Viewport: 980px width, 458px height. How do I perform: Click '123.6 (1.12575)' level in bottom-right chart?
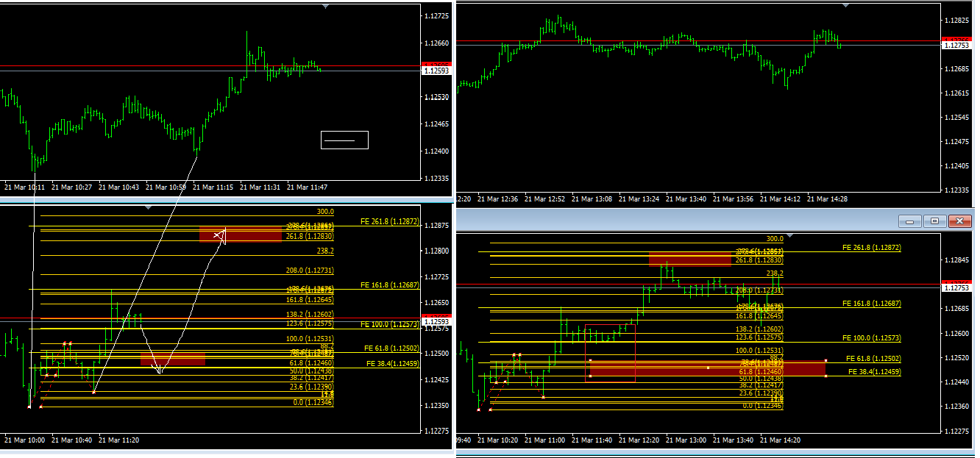click(760, 337)
